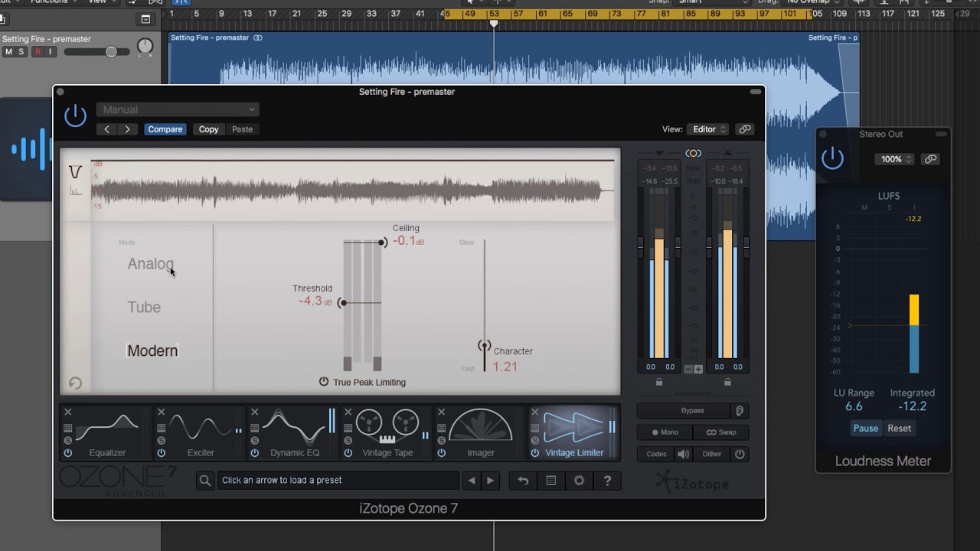980x551 pixels.
Task: Select Tube limiter mode
Action: [x=144, y=308]
